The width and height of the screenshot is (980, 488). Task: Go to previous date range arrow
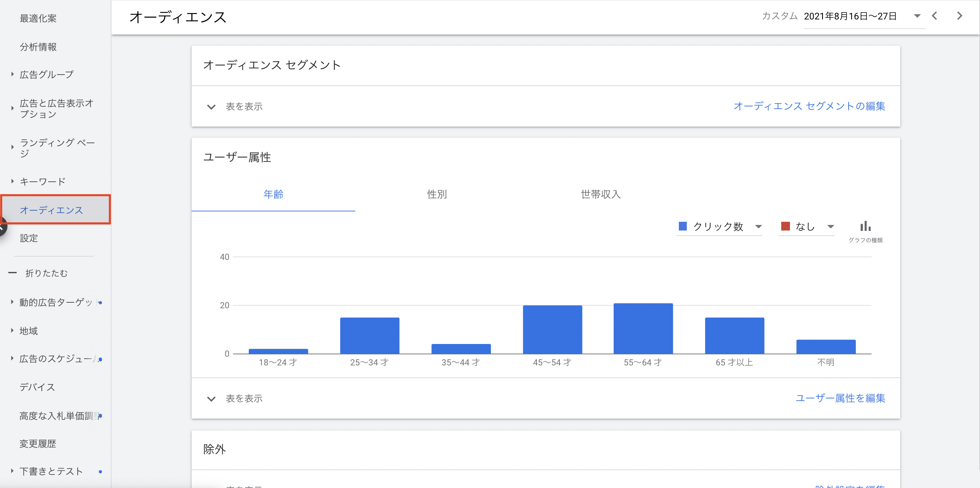point(934,16)
